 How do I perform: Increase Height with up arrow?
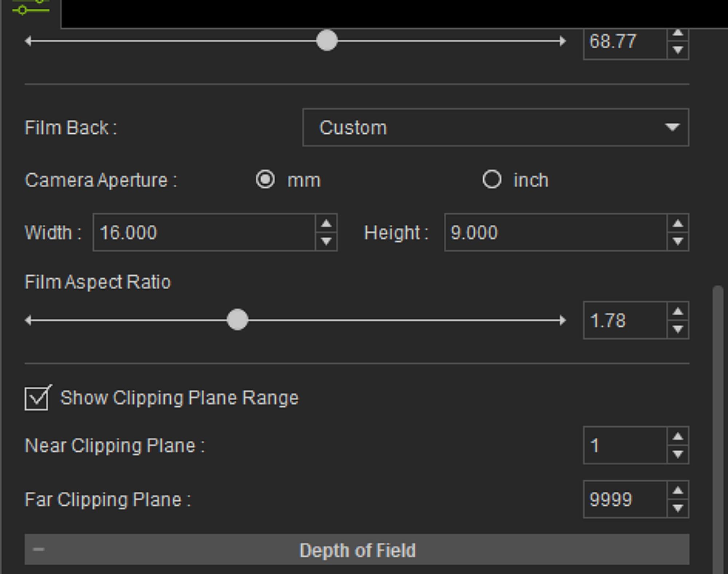coord(678,223)
